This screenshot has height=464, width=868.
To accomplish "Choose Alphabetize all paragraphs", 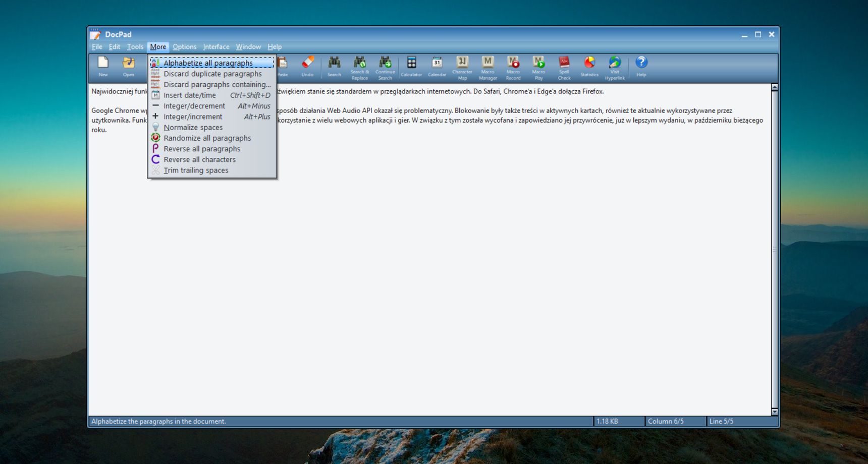I will pos(212,63).
